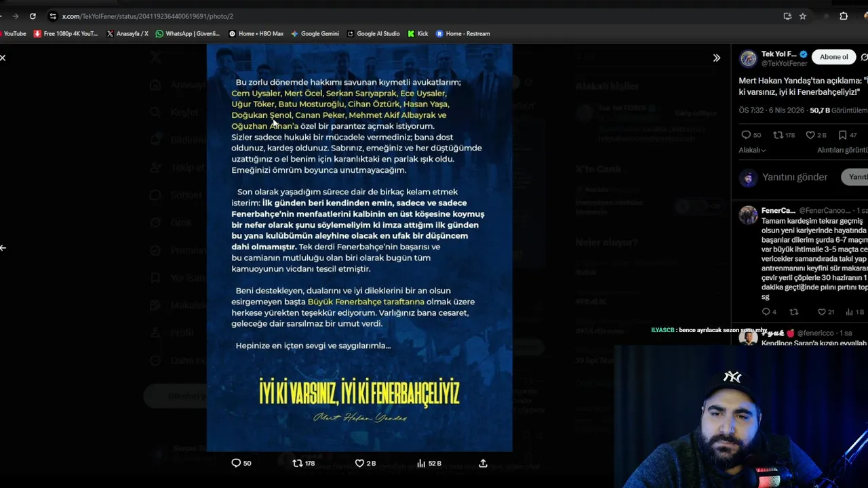Reply icon on FenerCa... comment showing 4

[x=766, y=312]
